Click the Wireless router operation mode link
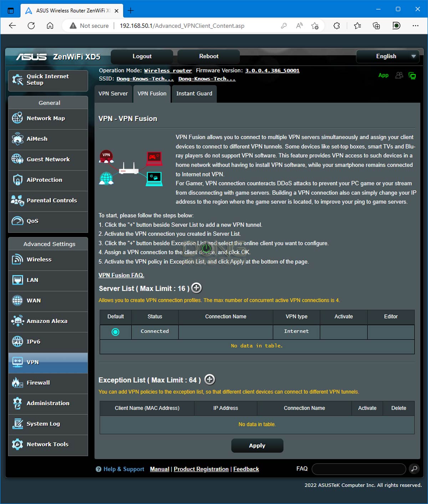 tap(168, 71)
